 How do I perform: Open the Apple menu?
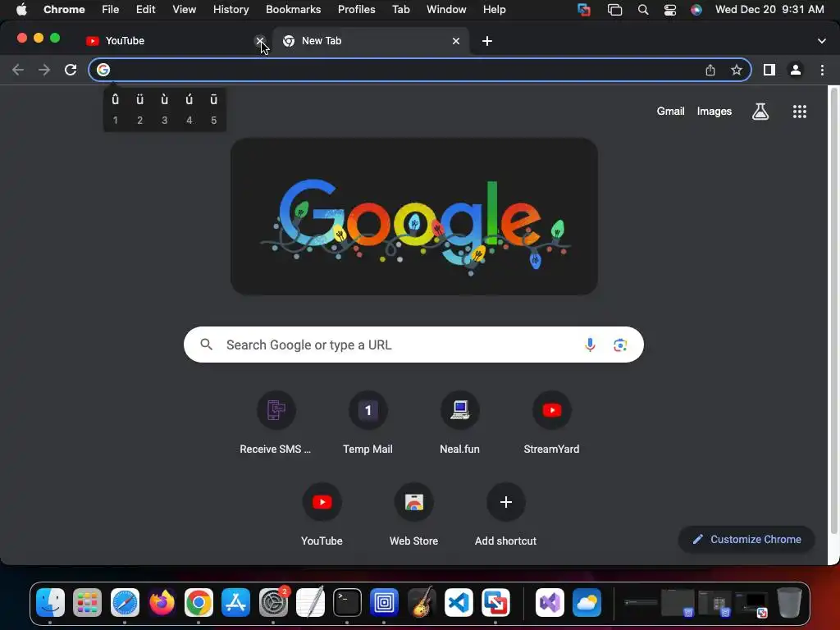[21, 10]
